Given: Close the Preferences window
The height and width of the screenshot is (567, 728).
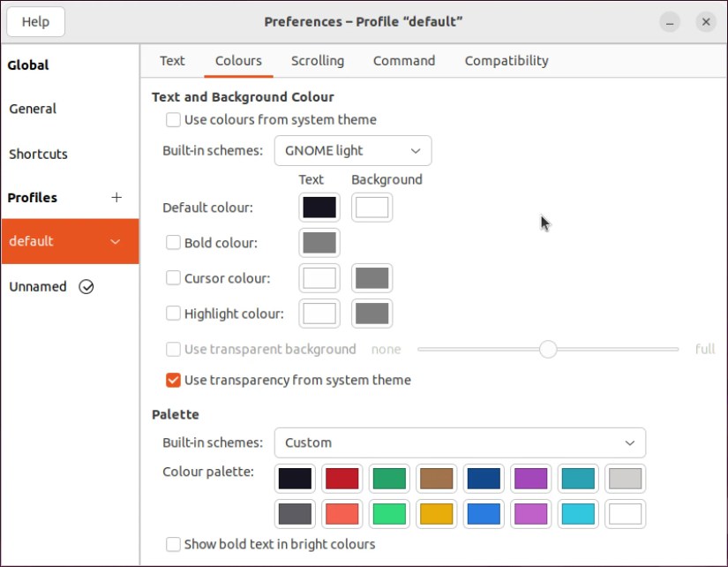Looking at the screenshot, I should coord(705,22).
